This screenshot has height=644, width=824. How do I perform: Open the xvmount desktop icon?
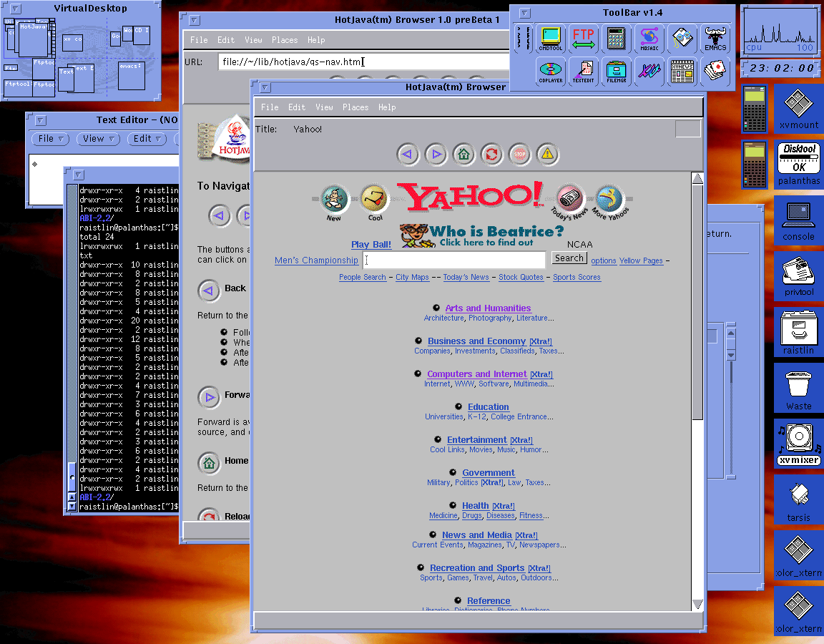pos(799,109)
